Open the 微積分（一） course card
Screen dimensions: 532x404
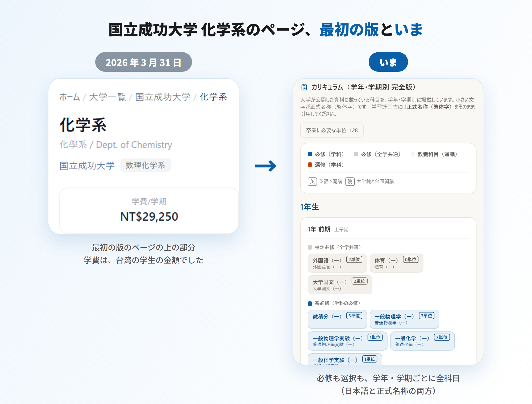click(x=337, y=319)
